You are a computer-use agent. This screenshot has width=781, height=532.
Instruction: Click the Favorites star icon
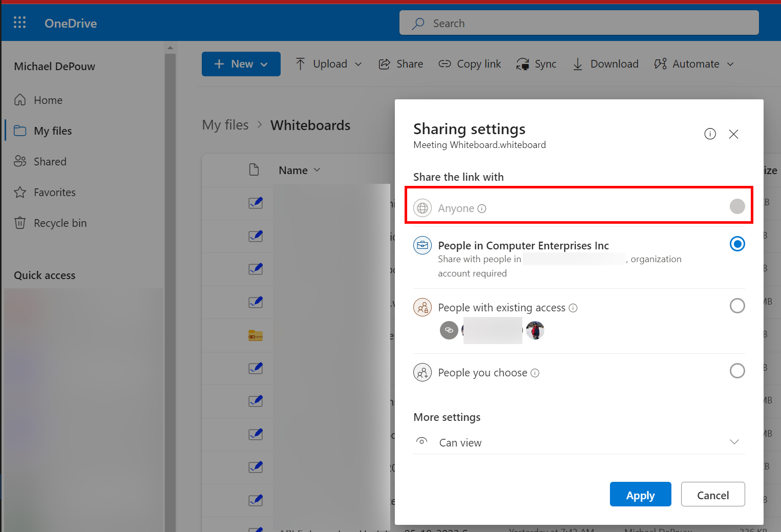[x=20, y=192]
